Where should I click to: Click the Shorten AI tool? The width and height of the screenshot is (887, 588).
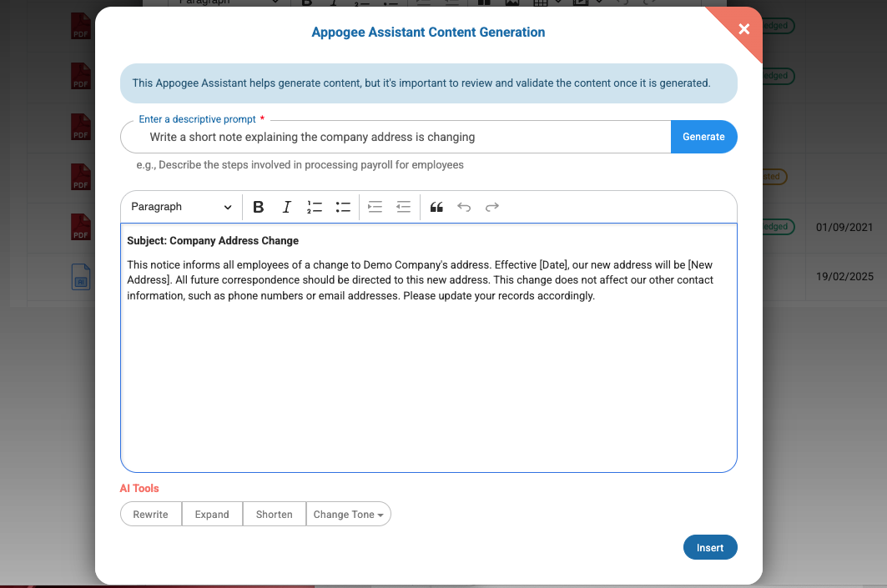pos(275,514)
